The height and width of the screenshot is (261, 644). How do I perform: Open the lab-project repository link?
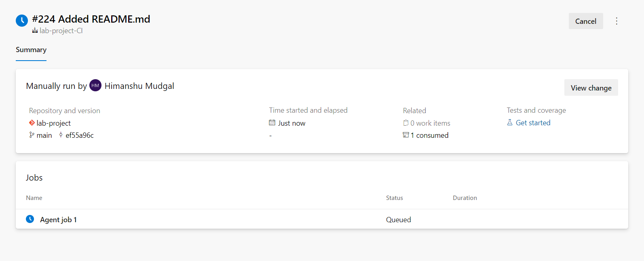pyautogui.click(x=53, y=123)
